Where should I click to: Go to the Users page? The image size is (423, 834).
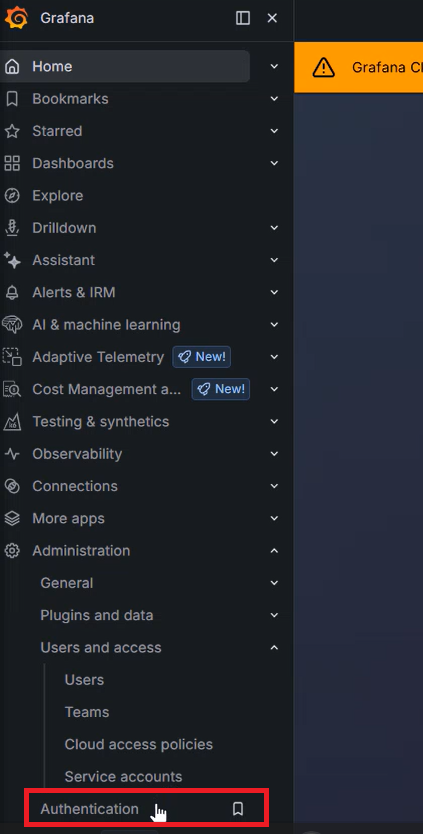84,680
